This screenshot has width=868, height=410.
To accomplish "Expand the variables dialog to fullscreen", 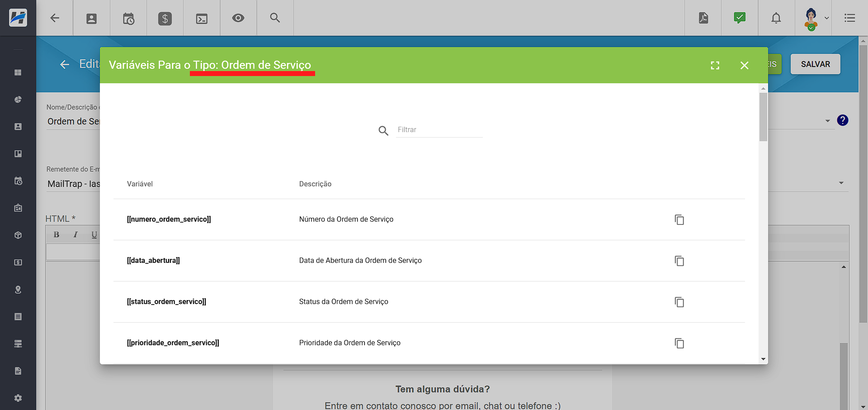I will coord(715,65).
